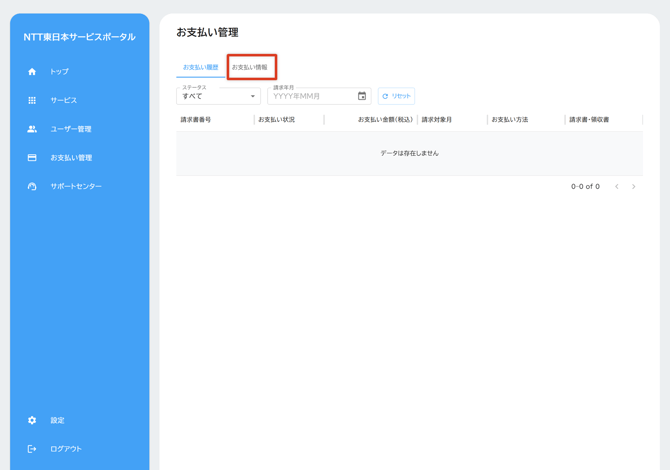670x470 pixels.
Task: Click the gear icon beside 設定
Action: pyautogui.click(x=32, y=420)
